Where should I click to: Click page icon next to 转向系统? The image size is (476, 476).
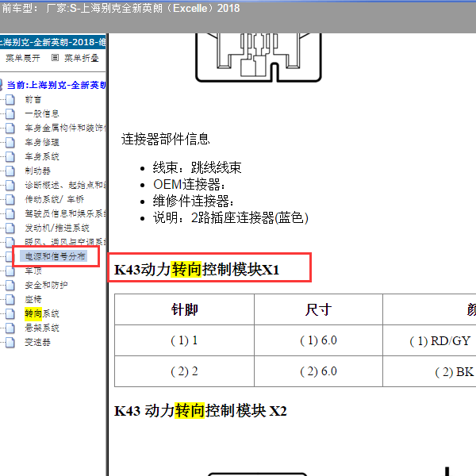click(10, 313)
